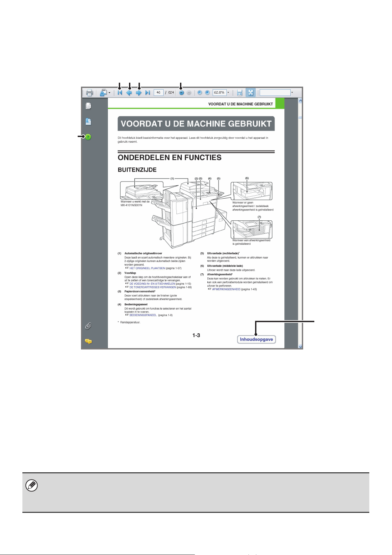
Task: Follow the DE TONERCARTRIDGES VERVANGEN link
Action: [x=152, y=287]
